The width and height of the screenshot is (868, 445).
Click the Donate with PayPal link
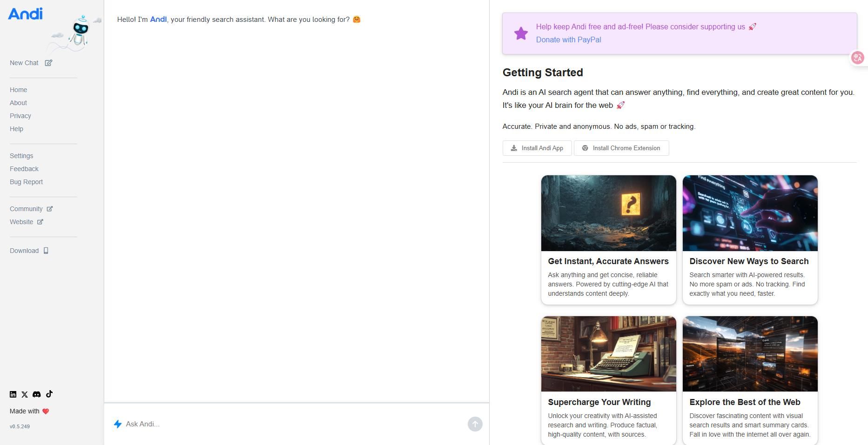[569, 40]
